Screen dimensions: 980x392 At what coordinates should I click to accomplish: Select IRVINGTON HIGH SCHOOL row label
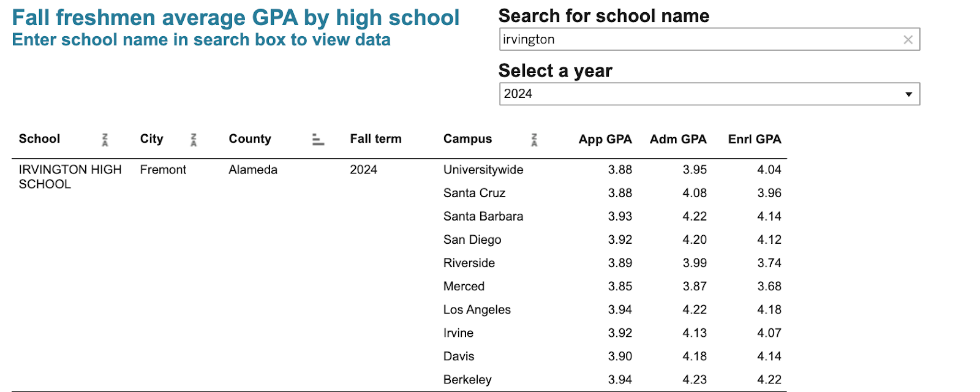pos(70,176)
